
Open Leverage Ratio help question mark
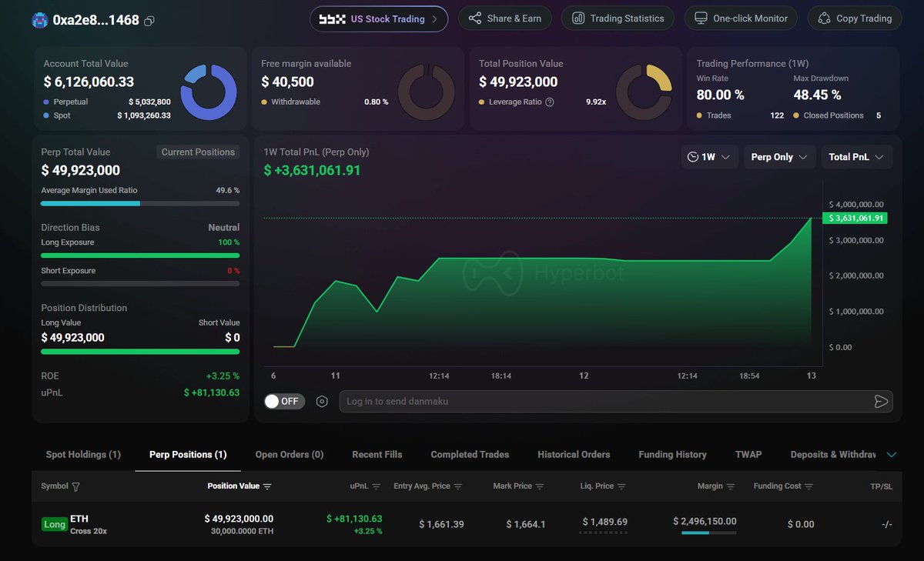tap(550, 102)
